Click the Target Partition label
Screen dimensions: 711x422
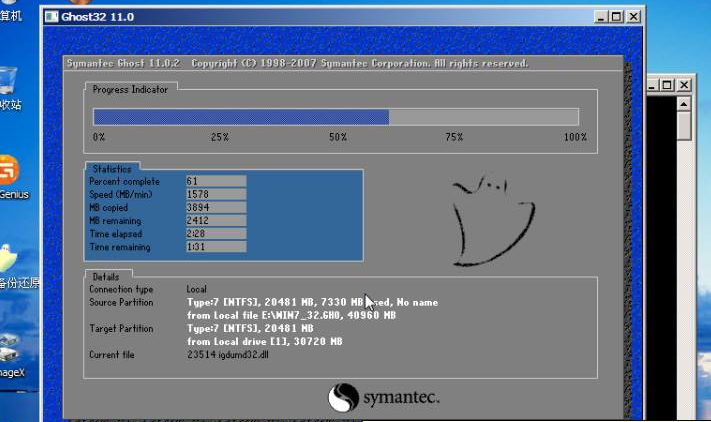click(121, 329)
